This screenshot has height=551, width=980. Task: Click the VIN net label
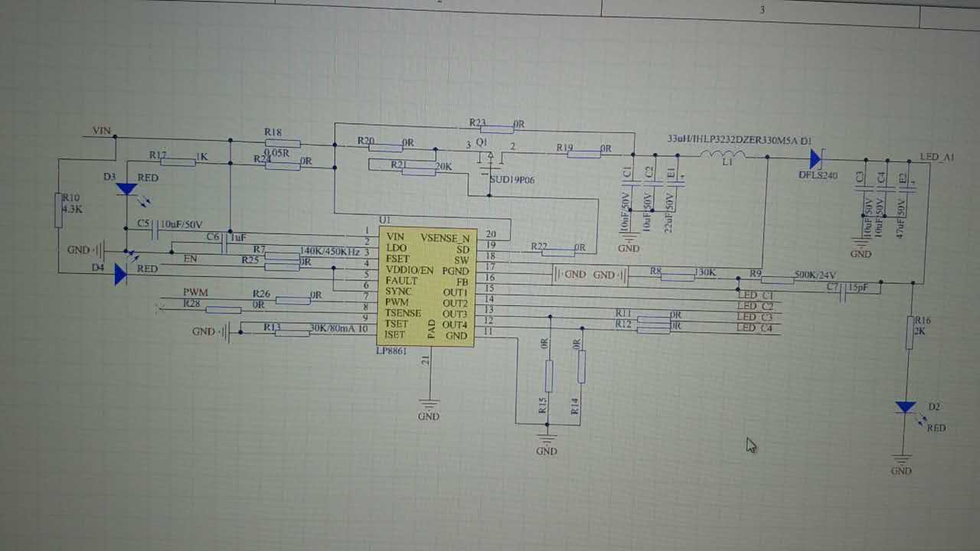point(102,130)
